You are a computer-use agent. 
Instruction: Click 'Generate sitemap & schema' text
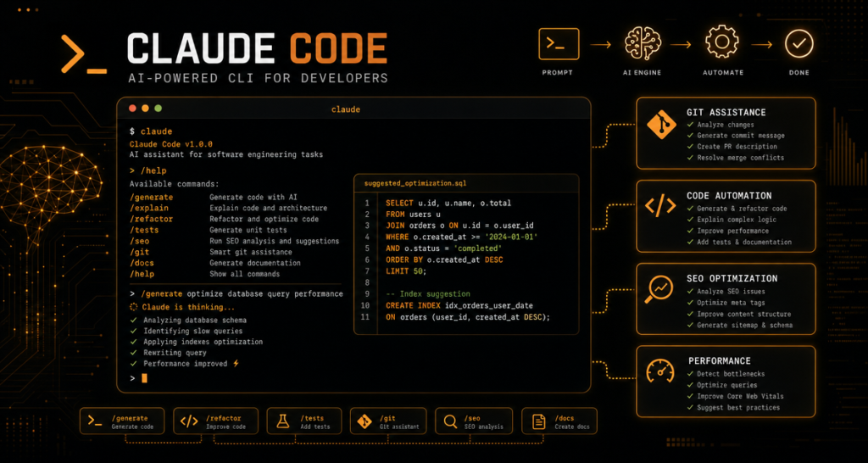744,325
